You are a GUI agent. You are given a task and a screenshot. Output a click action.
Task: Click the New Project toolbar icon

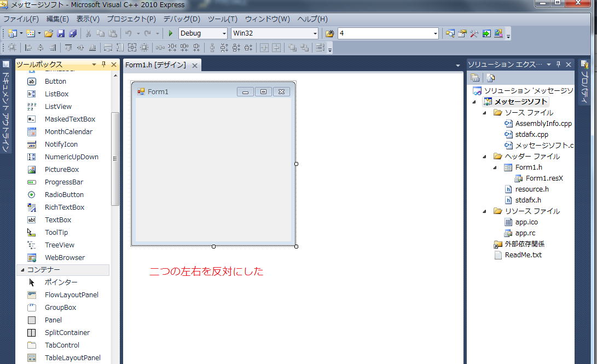coord(12,33)
